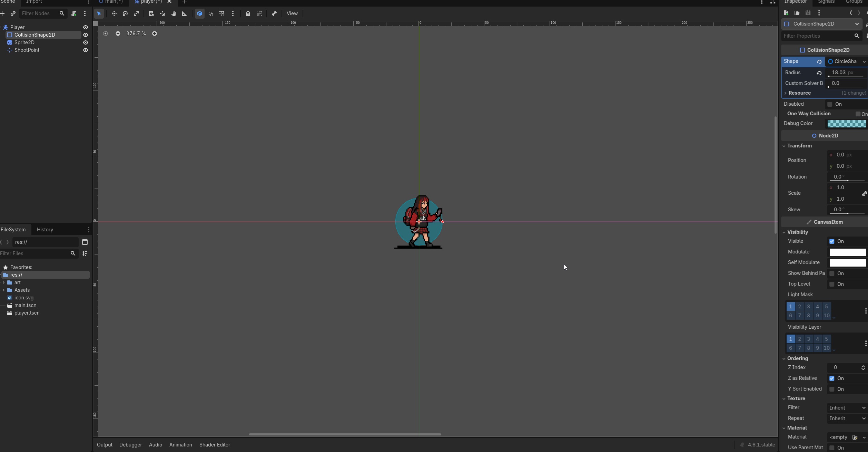Toggle grid snapping in toolbar
The width and height of the screenshot is (868, 452).
(x=222, y=13)
